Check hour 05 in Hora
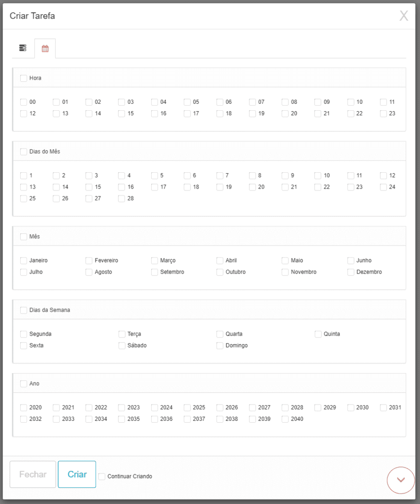The height and width of the screenshot is (504, 420). click(x=187, y=102)
